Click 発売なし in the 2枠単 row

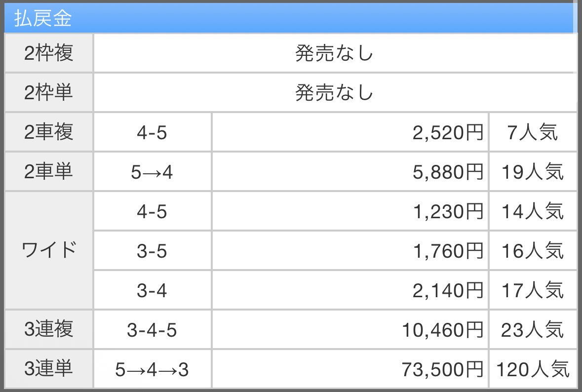click(x=334, y=92)
